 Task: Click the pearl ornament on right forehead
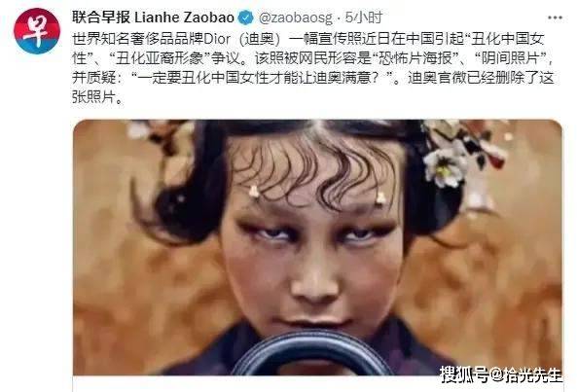click(x=380, y=198)
